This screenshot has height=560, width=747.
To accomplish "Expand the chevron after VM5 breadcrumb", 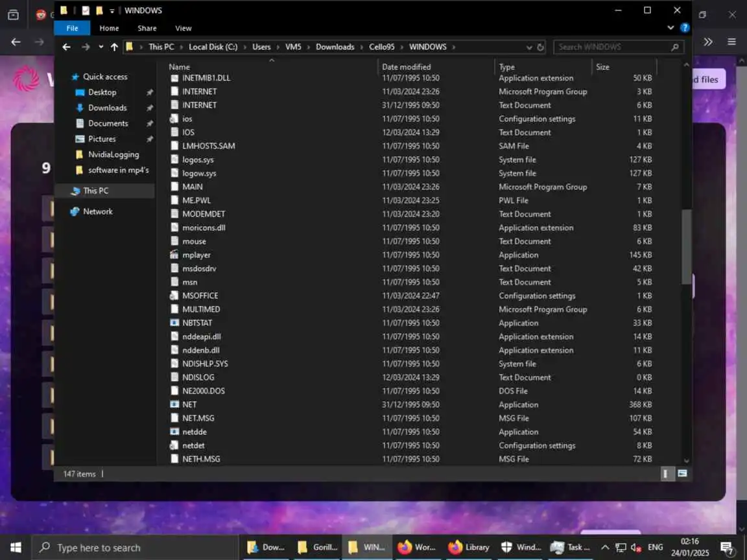I will [x=308, y=47].
